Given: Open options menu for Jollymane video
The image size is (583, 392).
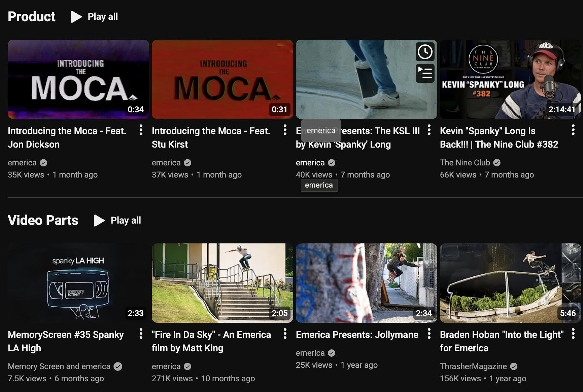Looking at the screenshot, I should (x=429, y=334).
